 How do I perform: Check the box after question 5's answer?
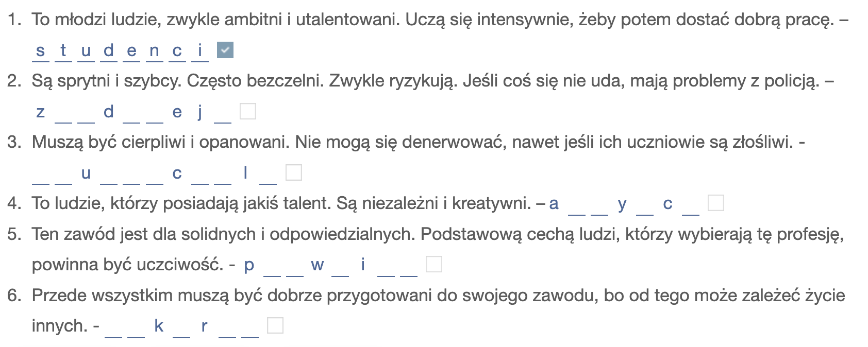434,264
